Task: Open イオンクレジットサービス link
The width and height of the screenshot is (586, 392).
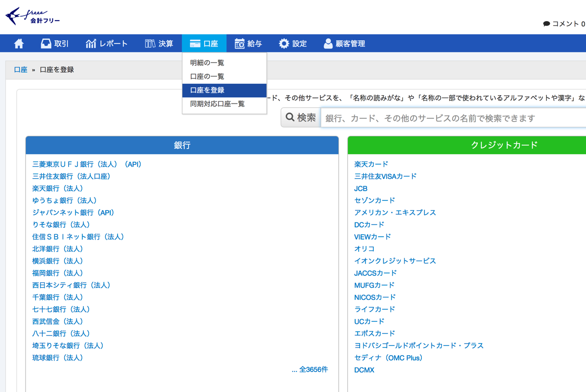Action: (395, 261)
